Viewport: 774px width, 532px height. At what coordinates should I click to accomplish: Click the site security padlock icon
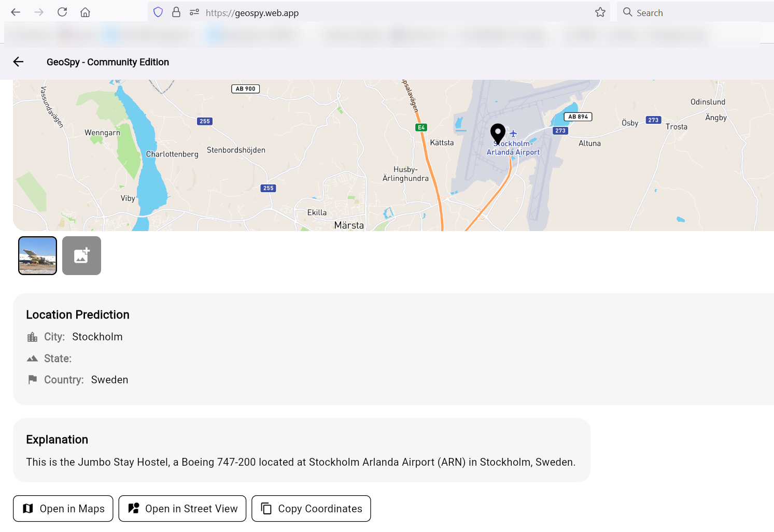pos(176,12)
